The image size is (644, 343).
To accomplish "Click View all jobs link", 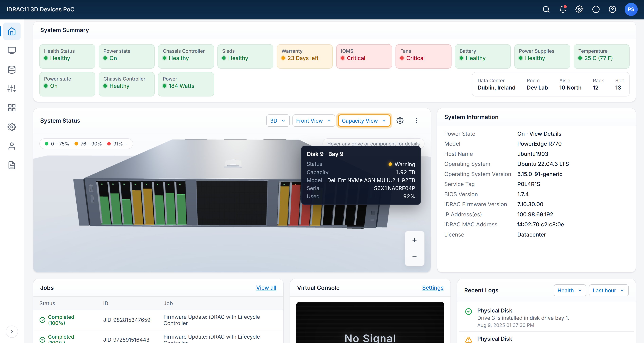I will tap(266, 288).
